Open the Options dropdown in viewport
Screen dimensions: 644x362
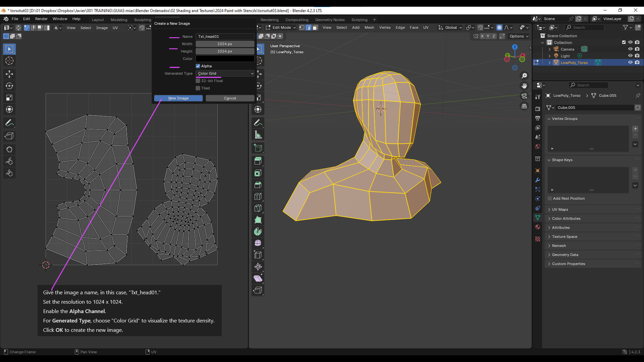(x=519, y=36)
